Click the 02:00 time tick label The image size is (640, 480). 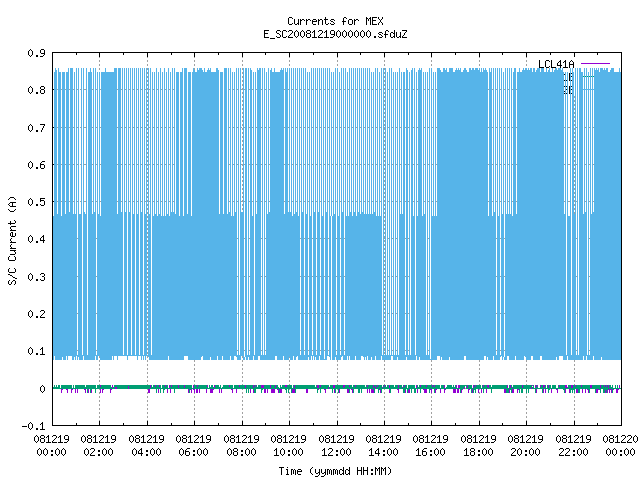[99, 452]
